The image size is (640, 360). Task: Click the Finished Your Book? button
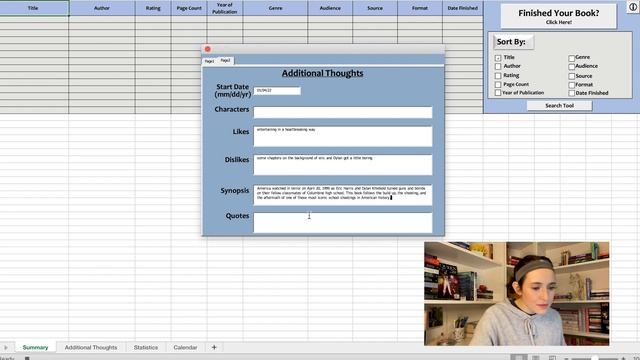point(559,16)
